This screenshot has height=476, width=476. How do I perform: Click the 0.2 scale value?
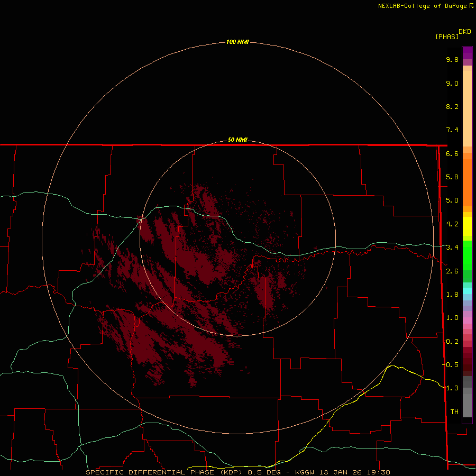pyautogui.click(x=452, y=342)
